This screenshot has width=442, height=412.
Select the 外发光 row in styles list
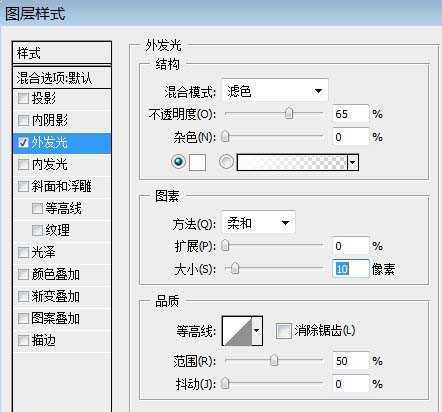62,143
